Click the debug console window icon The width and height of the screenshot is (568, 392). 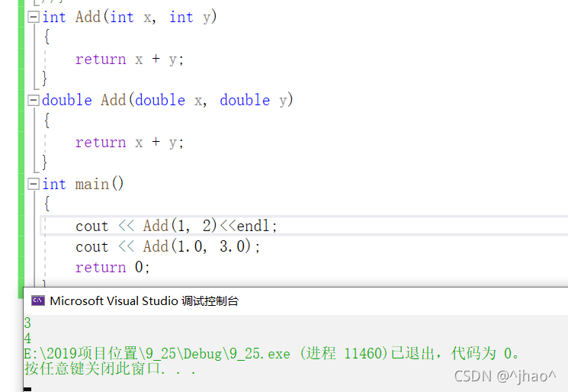pos(37,300)
